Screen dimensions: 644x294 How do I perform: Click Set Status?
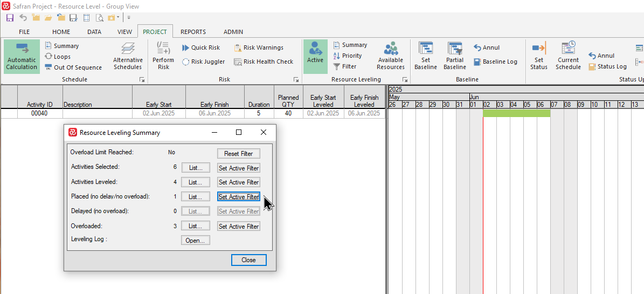pyautogui.click(x=539, y=57)
